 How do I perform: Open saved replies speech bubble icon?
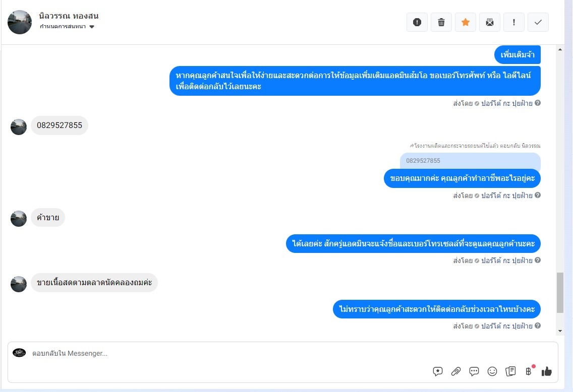474,371
